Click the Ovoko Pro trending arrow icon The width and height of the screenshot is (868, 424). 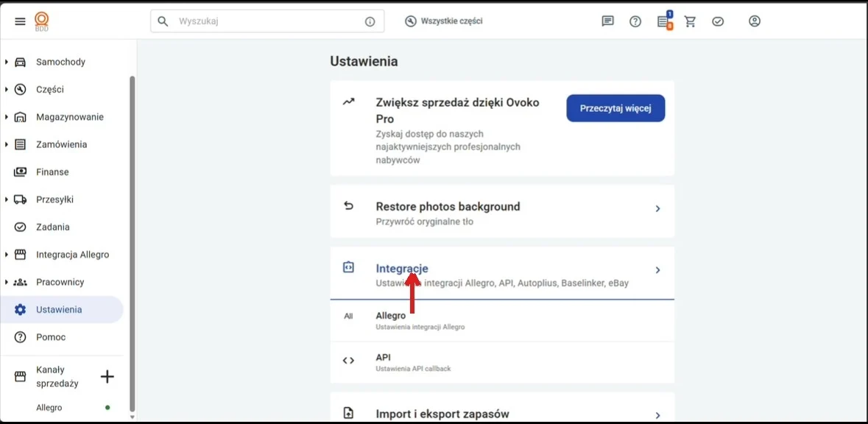(348, 102)
